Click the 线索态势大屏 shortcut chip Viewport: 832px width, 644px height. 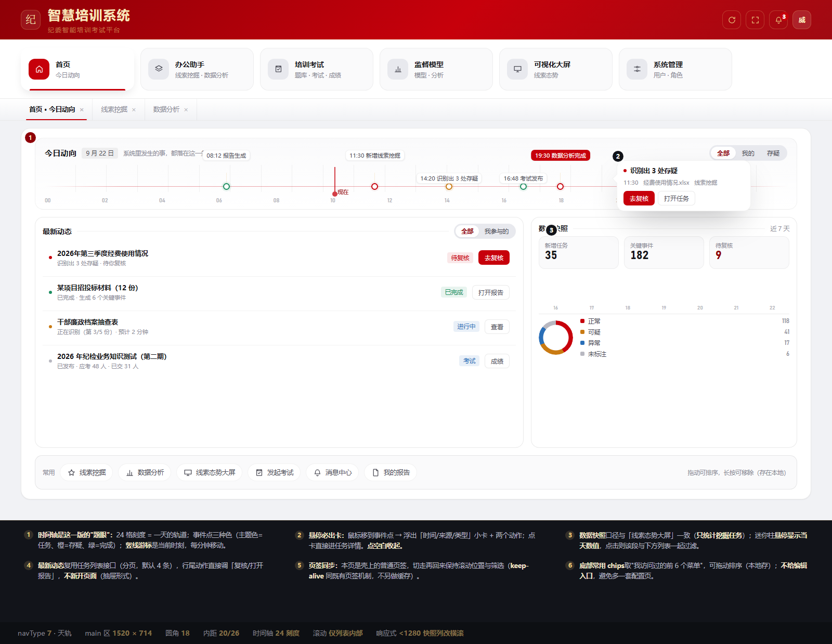[x=210, y=472]
